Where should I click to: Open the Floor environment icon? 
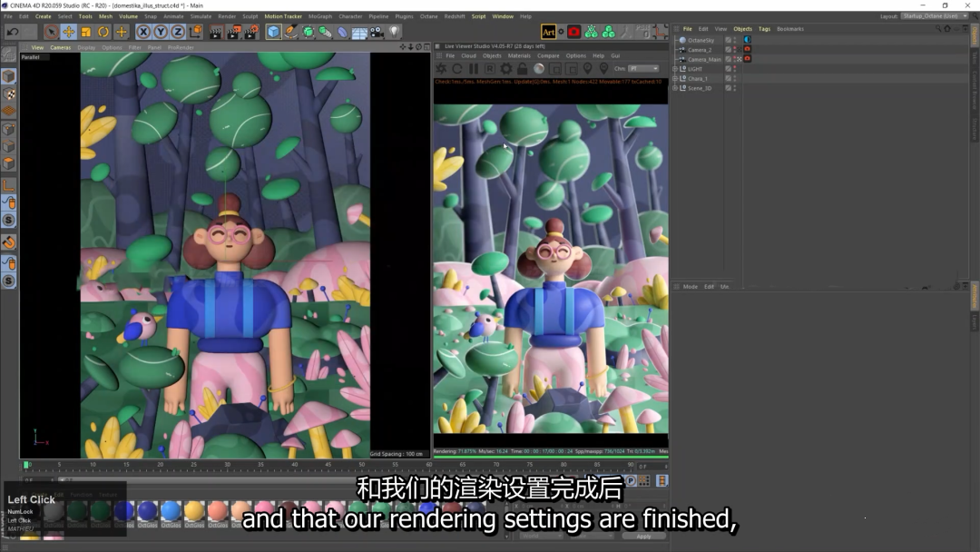tap(359, 32)
